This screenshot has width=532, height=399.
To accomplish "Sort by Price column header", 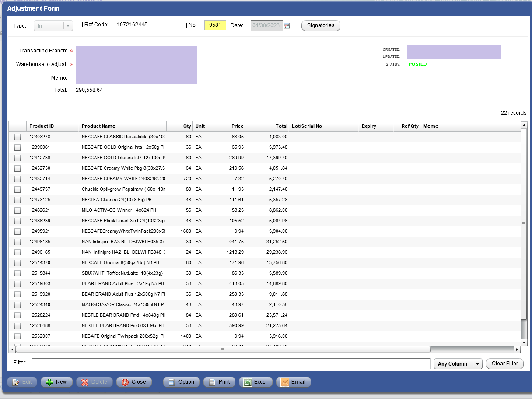I will 227,126.
